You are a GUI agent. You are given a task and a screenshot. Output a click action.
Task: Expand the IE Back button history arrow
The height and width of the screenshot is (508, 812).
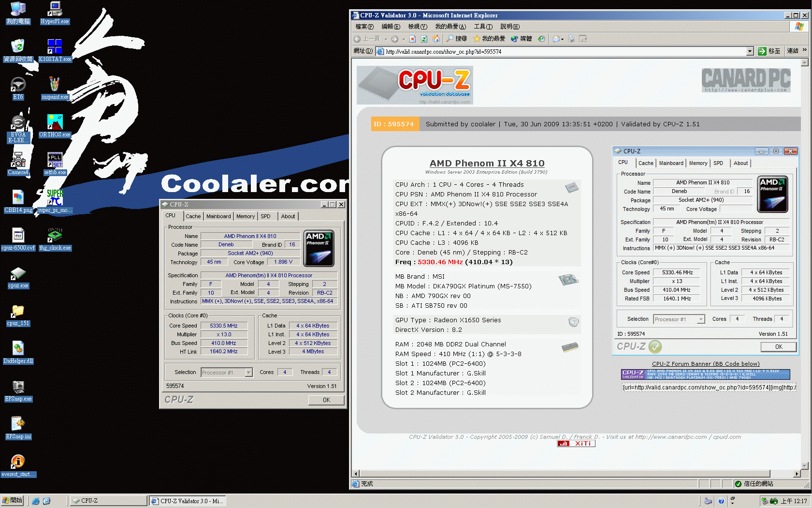(x=386, y=39)
